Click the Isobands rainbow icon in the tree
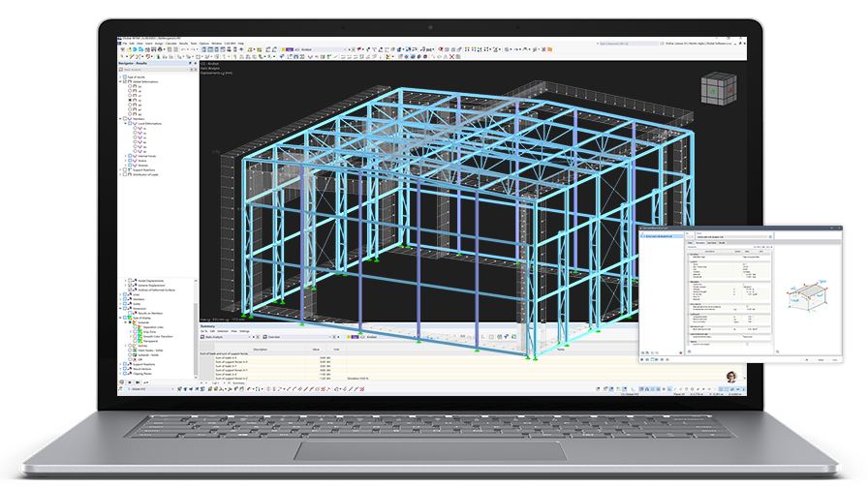Viewport: 868px width, 488px height. (135, 322)
